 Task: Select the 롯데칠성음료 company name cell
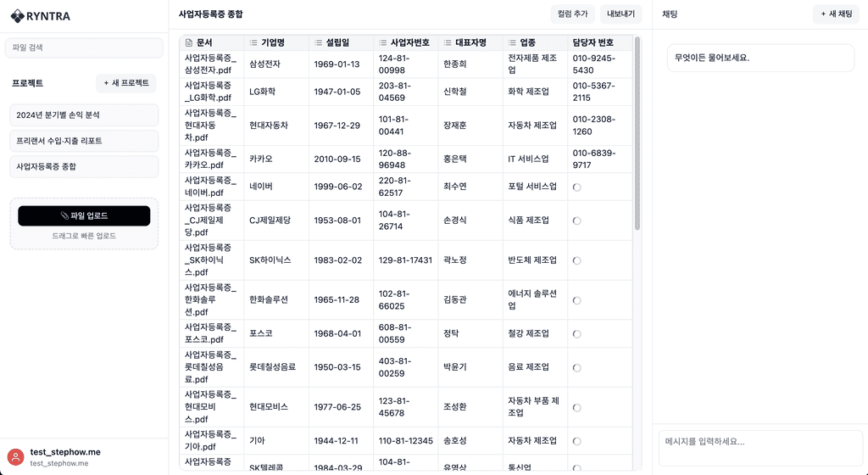pos(276,367)
